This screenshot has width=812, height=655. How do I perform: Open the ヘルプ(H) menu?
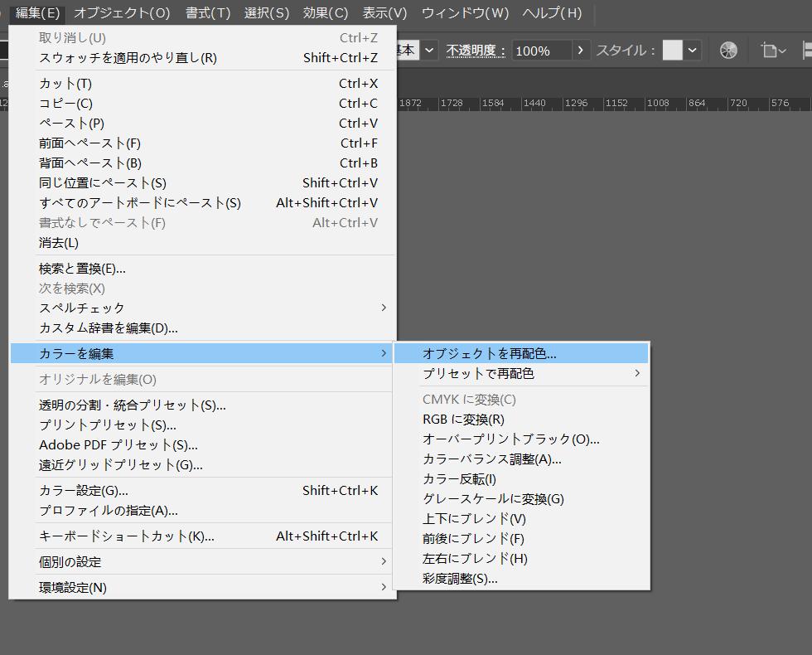552,12
